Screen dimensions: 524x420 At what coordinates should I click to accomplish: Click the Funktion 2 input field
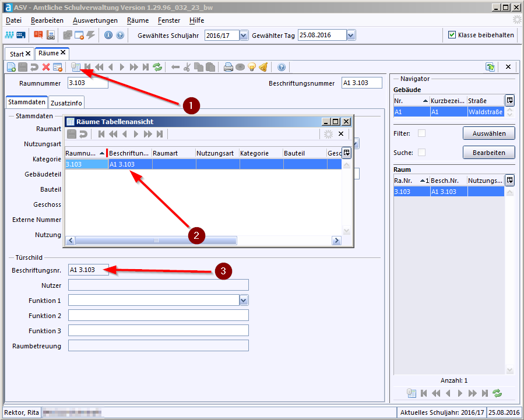[158, 315]
